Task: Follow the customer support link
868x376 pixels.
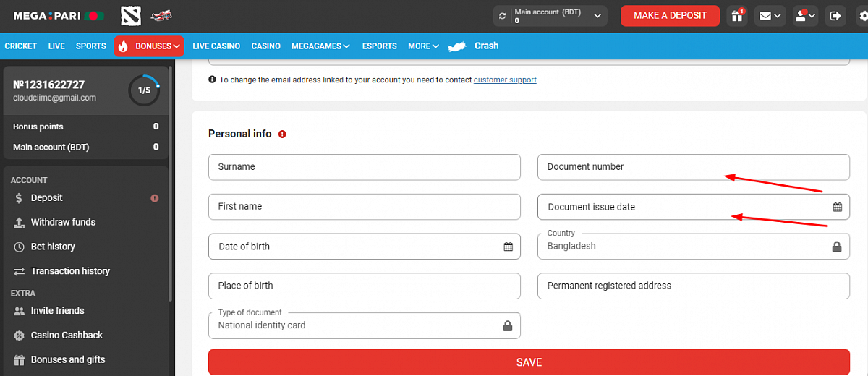Action: click(505, 80)
